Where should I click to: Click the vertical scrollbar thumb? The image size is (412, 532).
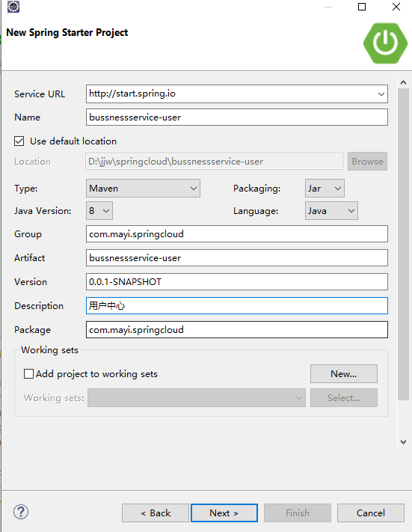coord(403,244)
